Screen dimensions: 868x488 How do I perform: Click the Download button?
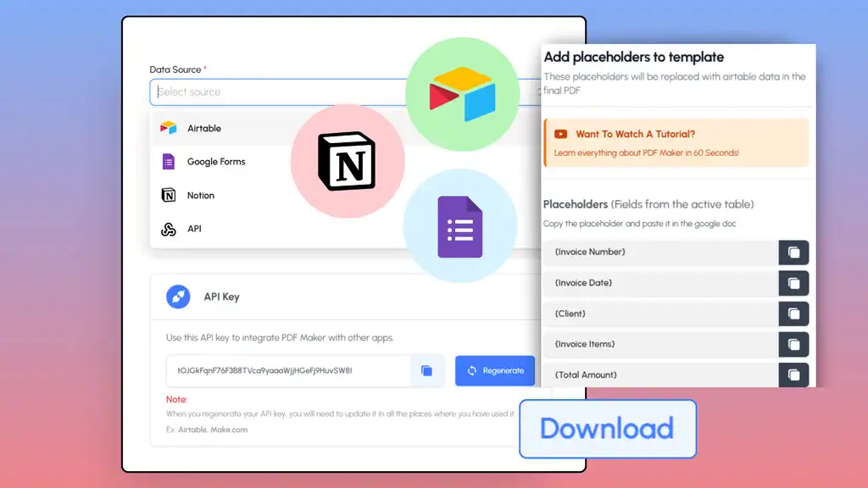(x=607, y=429)
